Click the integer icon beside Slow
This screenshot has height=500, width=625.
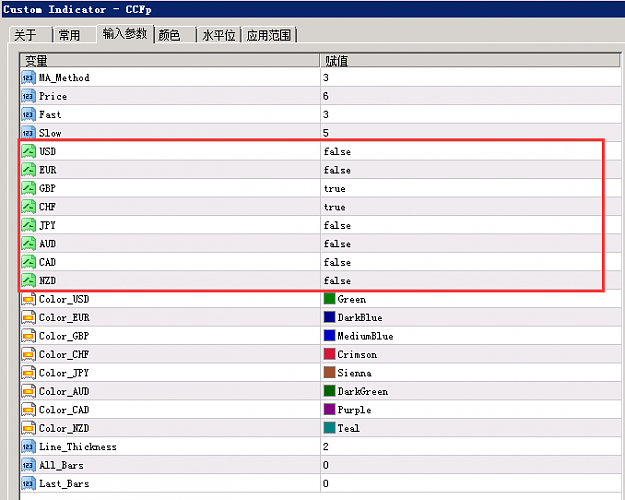click(x=28, y=132)
